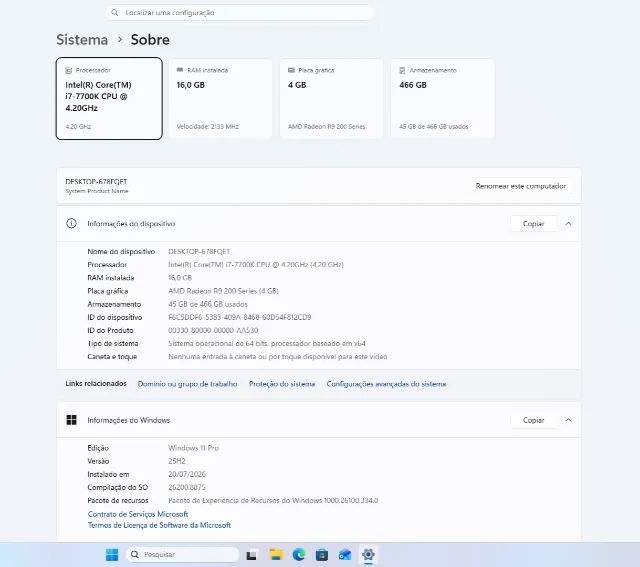Click the RAM instalada card icon
This screenshot has height=567, width=640.
pos(180,70)
